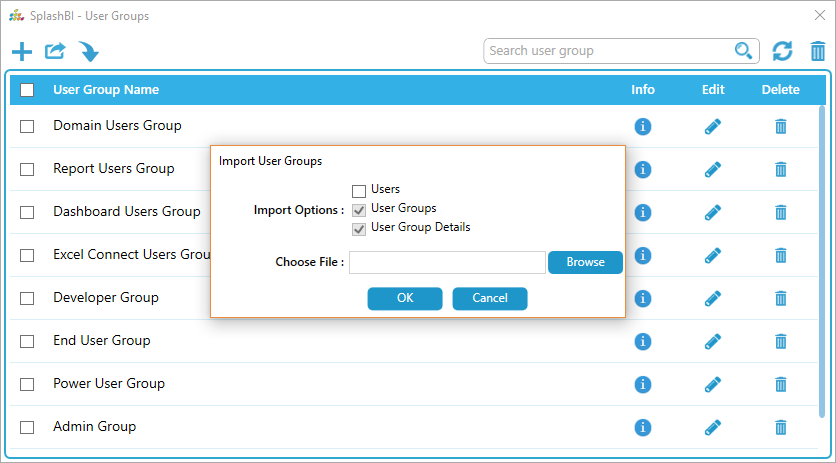Delete the Admin Group row
The width and height of the screenshot is (836, 463).
pos(781,427)
